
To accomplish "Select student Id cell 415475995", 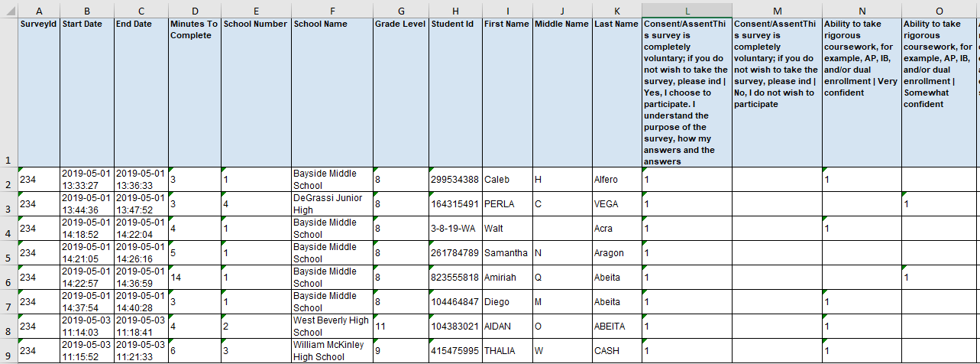I will (x=455, y=351).
